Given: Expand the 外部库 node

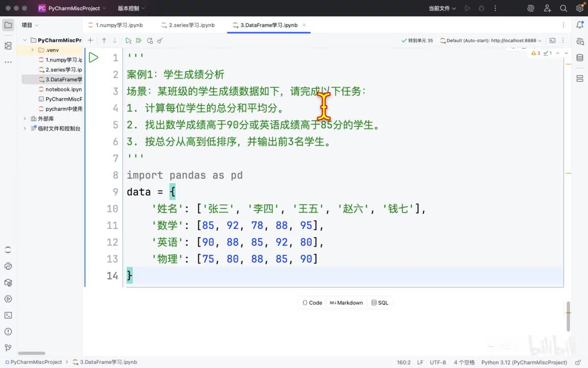Looking at the screenshot, I should click(x=24, y=119).
